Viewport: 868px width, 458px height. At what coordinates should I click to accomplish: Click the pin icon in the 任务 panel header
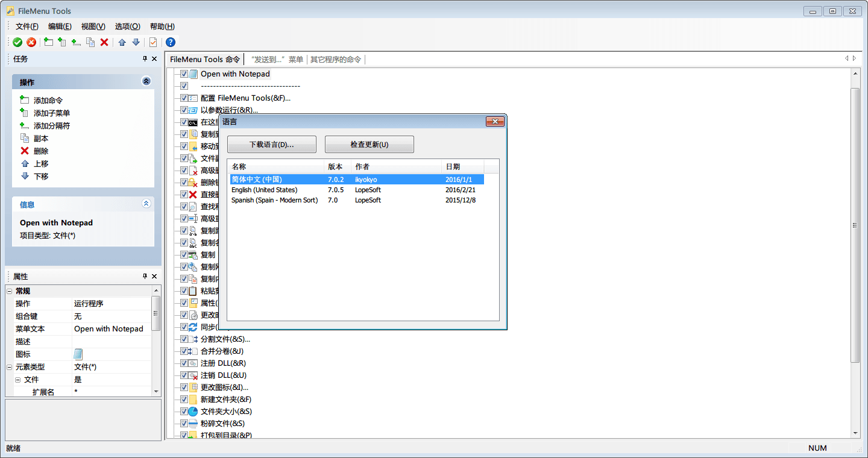pyautogui.click(x=145, y=58)
